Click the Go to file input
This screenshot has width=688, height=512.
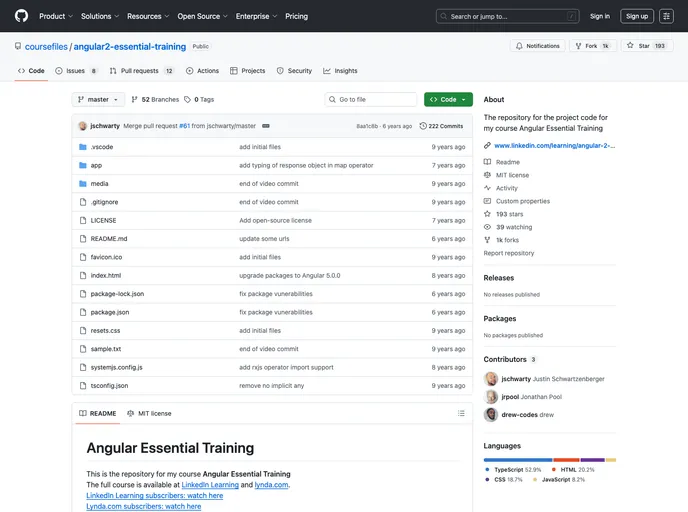371,100
